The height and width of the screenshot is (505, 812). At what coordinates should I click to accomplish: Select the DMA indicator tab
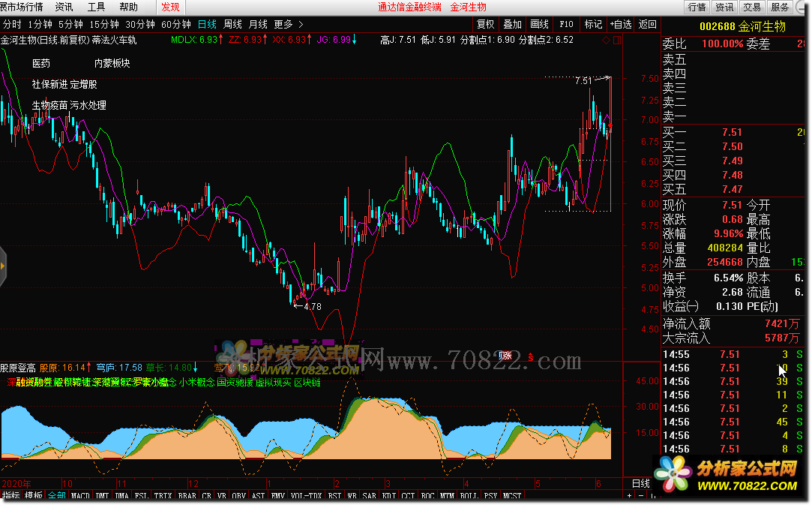pyautogui.click(x=121, y=496)
